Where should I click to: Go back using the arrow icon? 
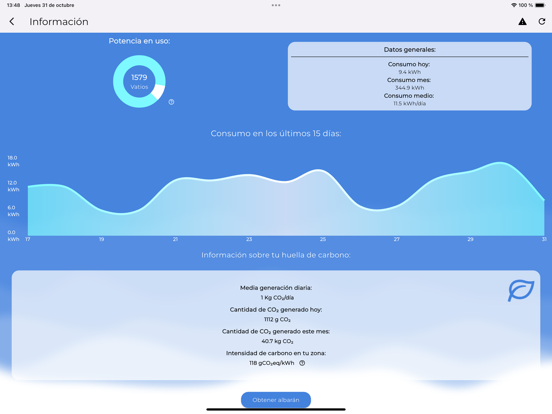point(12,21)
